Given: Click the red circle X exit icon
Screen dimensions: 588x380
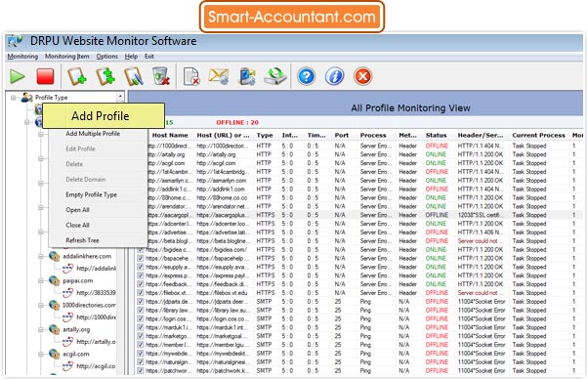Looking at the screenshot, I should [362, 76].
